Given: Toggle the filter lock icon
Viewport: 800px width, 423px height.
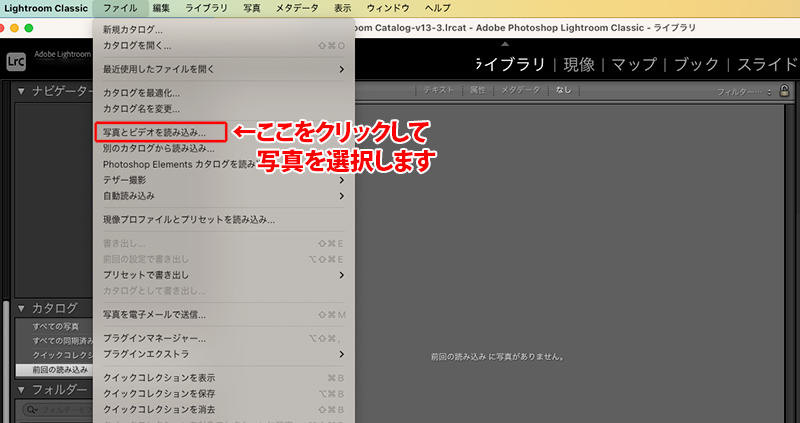Looking at the screenshot, I should point(784,91).
